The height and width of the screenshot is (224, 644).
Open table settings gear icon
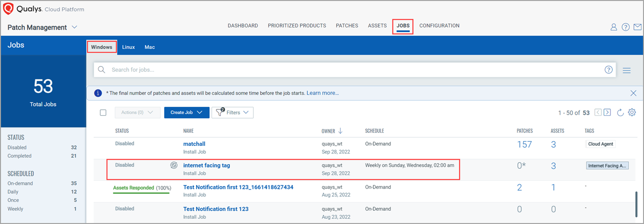coord(632,112)
